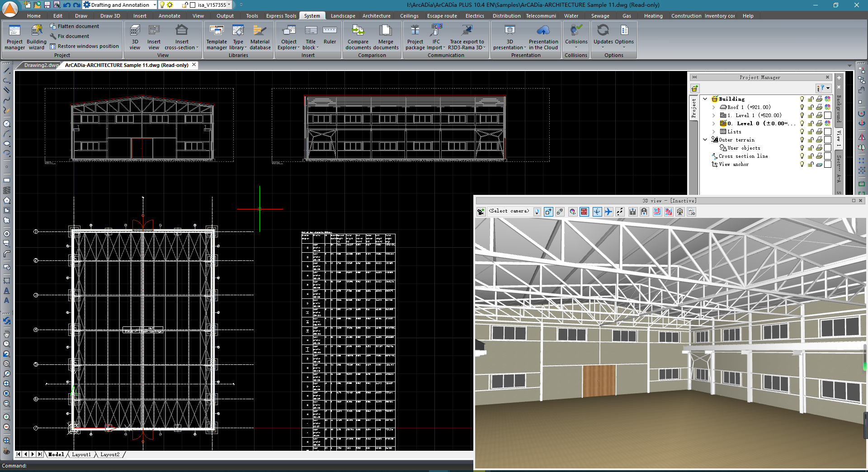
Task: Collapse the Building tree node
Action: click(x=705, y=99)
